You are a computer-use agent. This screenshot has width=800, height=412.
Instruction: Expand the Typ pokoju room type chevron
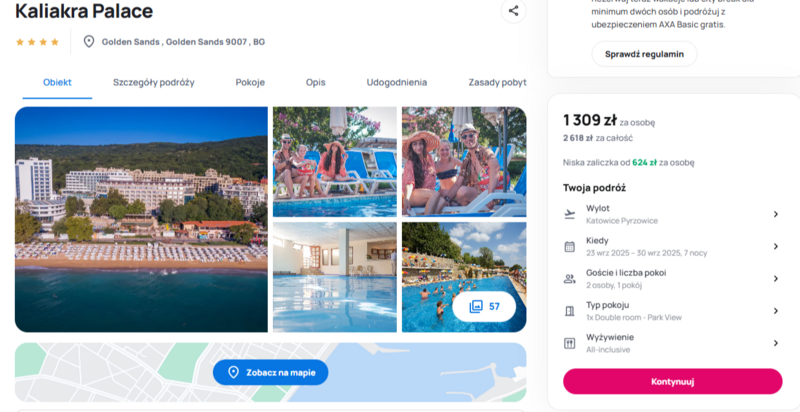tap(776, 311)
